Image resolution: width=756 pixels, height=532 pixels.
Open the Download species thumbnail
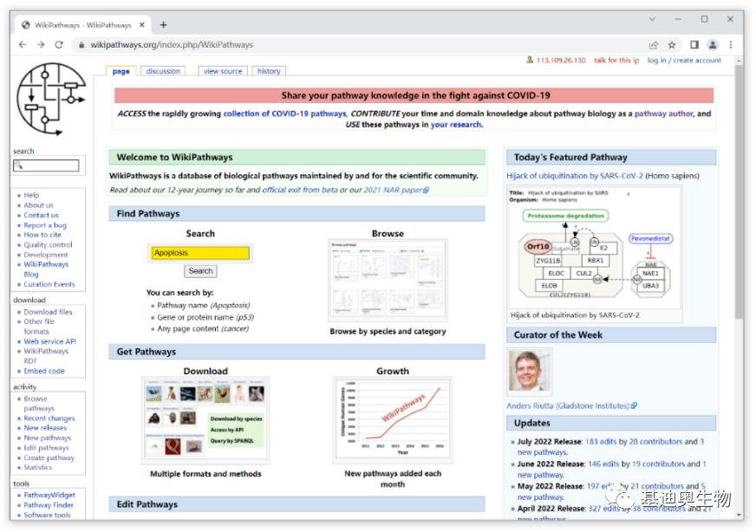[205, 421]
